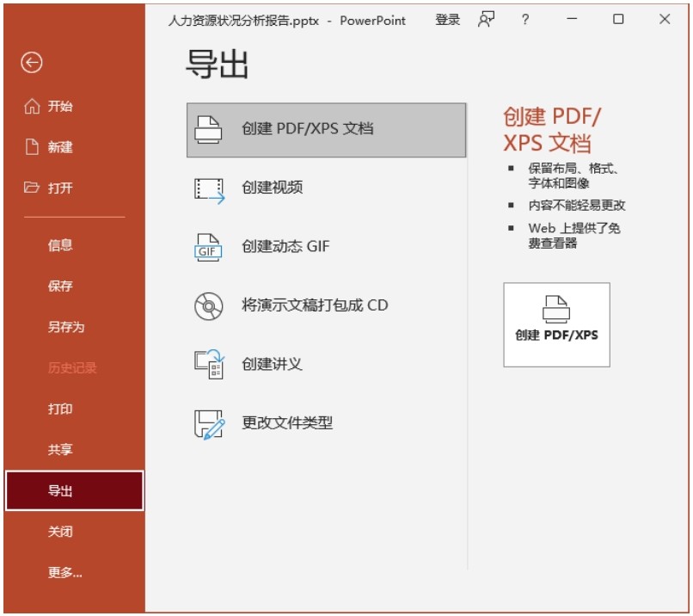The image size is (693, 616).
Task: Click the question mark help icon
Action: (x=525, y=20)
